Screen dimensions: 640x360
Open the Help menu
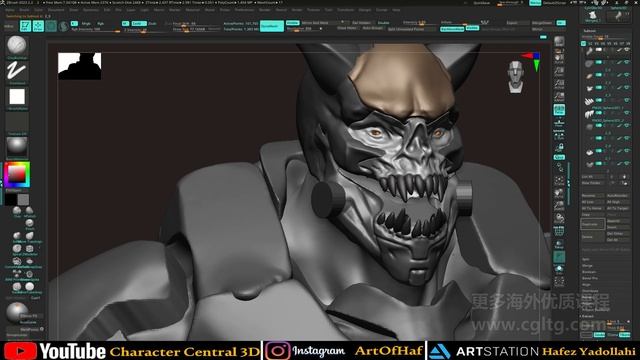pyautogui.click(x=396, y=10)
